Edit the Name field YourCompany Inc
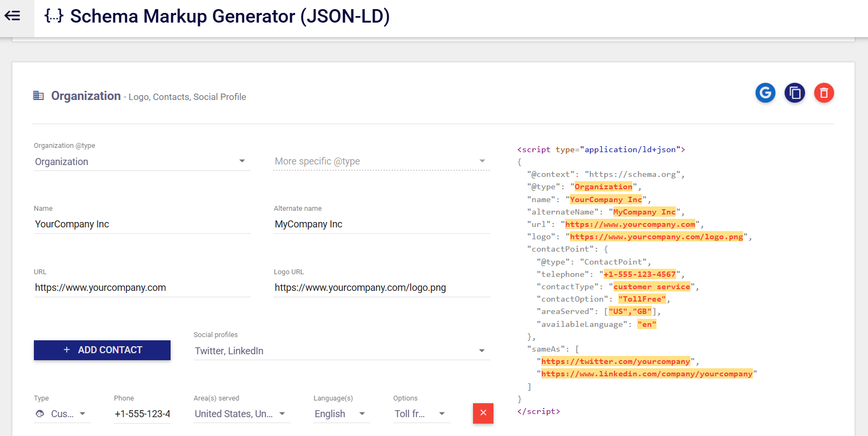 tap(142, 224)
